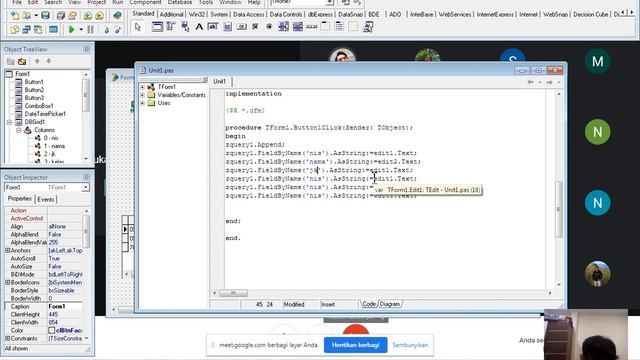The width and height of the screenshot is (640, 360).
Task: Click the Save All toolbar icon
Action: pos(61,16)
